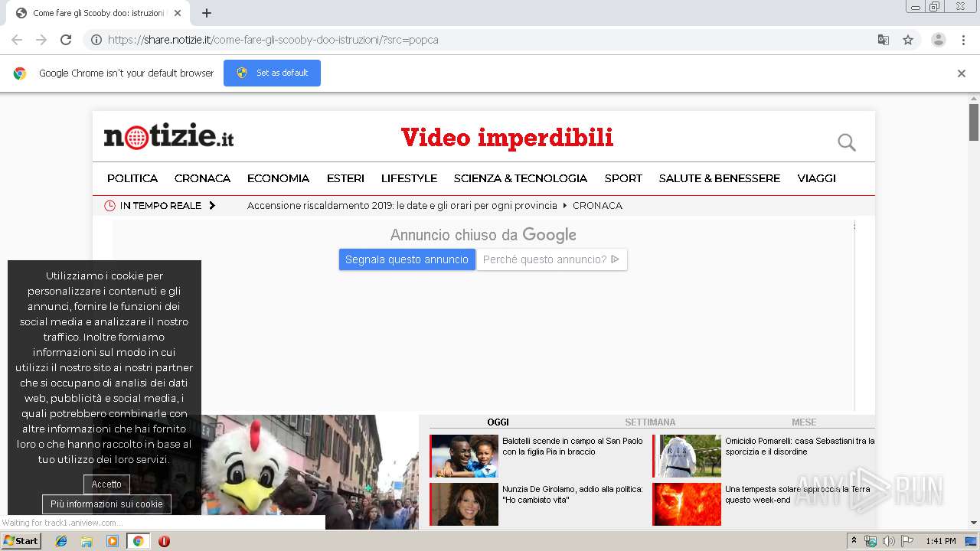Read Omicidio Pomarelli headline
This screenshot has width=980, height=551.
coord(800,446)
